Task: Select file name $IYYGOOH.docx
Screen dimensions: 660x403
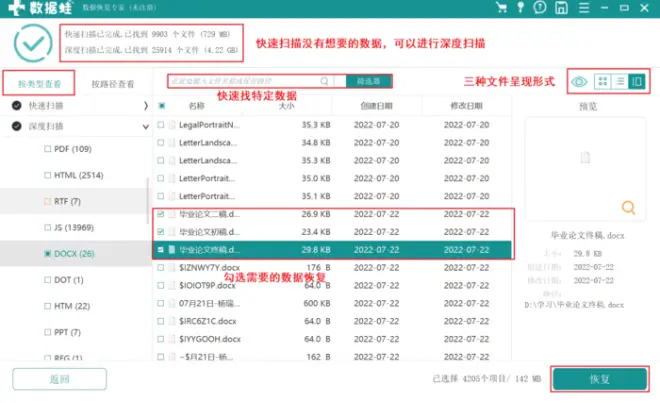Action: point(210,339)
